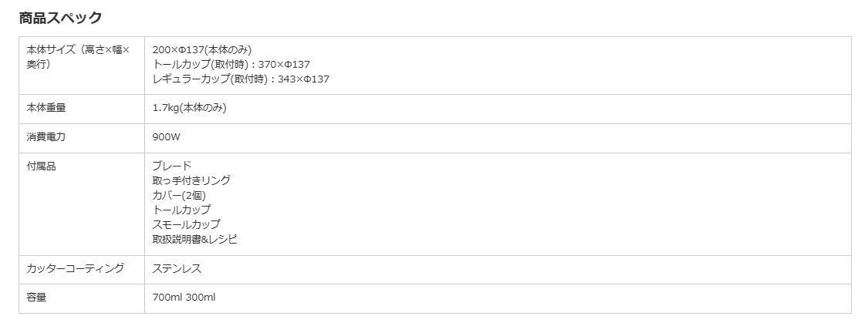The height and width of the screenshot is (323, 868).
Task: Click 取っ手付きリング in the accessories list
Action: pos(191,180)
